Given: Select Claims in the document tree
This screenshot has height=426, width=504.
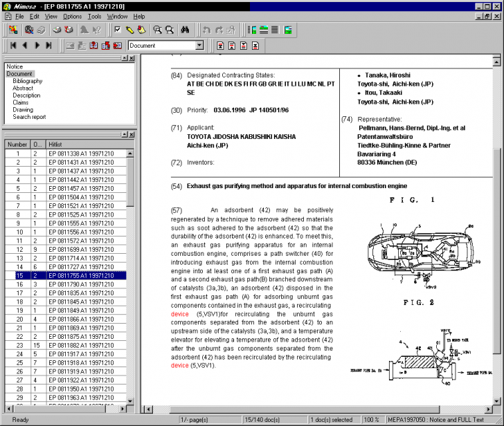Looking at the screenshot, I should [x=20, y=102].
